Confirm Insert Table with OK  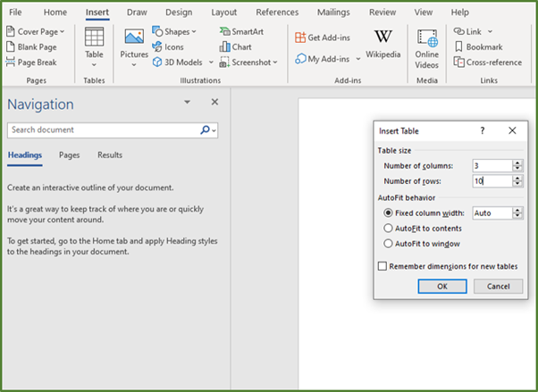coord(442,287)
